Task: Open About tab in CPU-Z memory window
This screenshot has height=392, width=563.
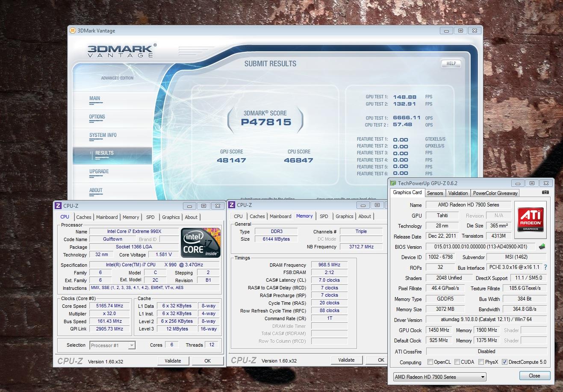Action: tap(365, 216)
